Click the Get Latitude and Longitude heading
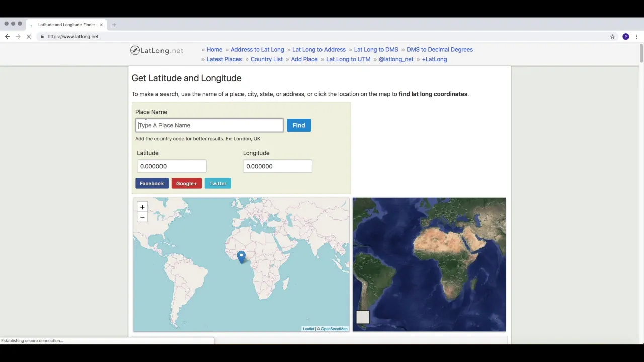The image size is (644, 362). pyautogui.click(x=187, y=78)
